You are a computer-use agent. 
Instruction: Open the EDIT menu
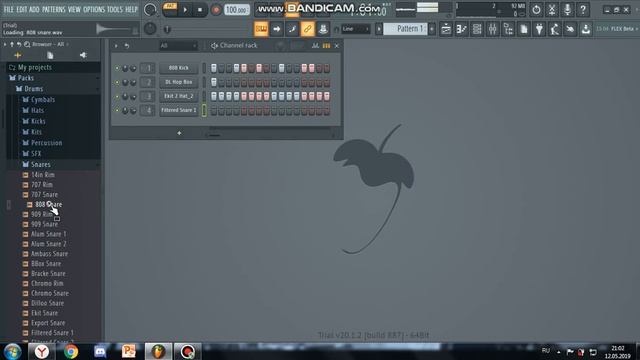pos(22,9)
